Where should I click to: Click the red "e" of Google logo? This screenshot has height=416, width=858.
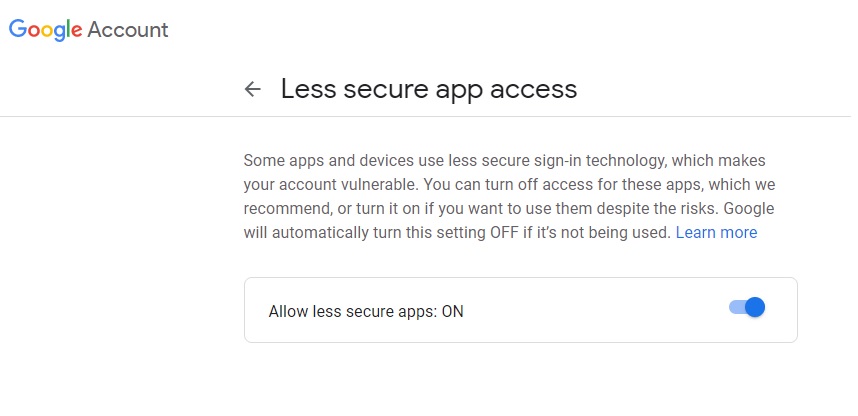click(77, 31)
